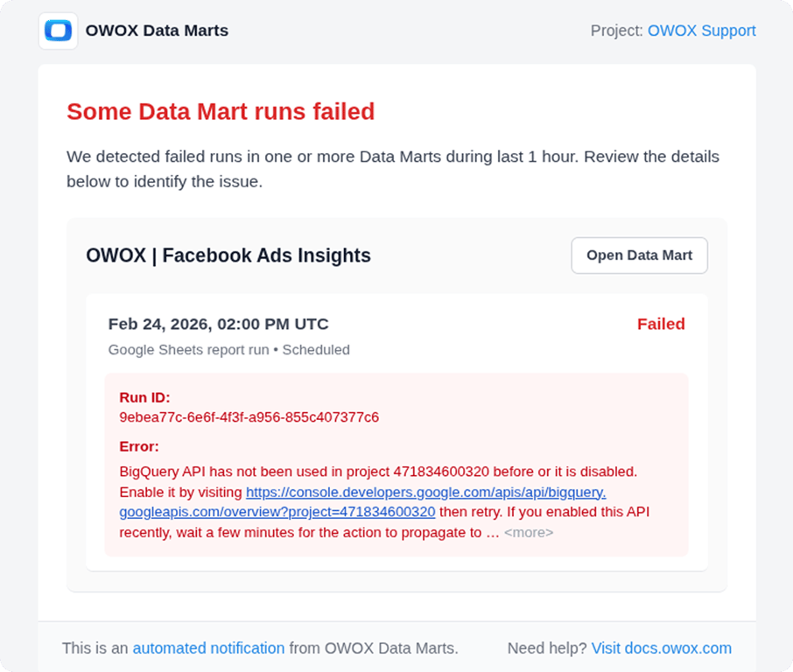Screen dimensions: 793x672
Task: Click the OWOX Data Marts header text
Action: [156, 31]
